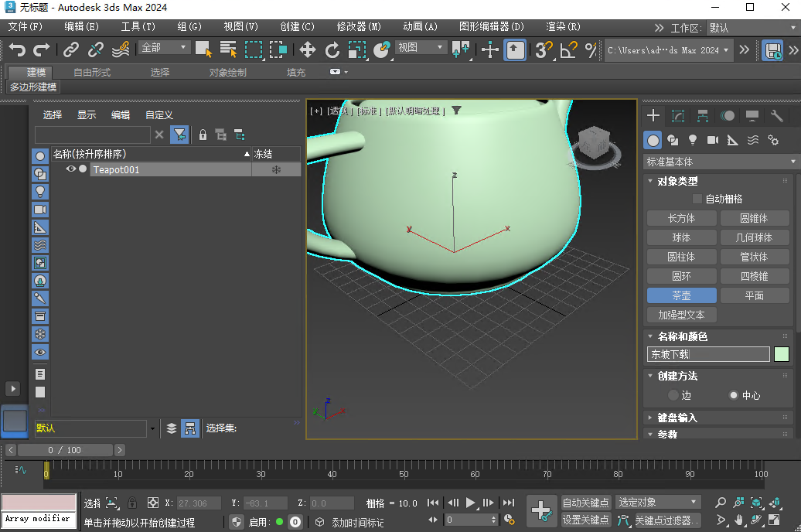Switch to the Cameras creation category
801x532 pixels.
[x=711, y=140]
